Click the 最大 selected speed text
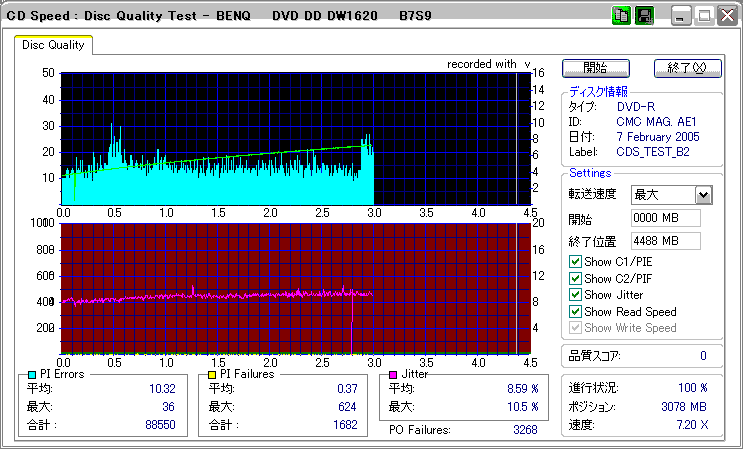Viewport: 743px width, 449px height. [646, 195]
